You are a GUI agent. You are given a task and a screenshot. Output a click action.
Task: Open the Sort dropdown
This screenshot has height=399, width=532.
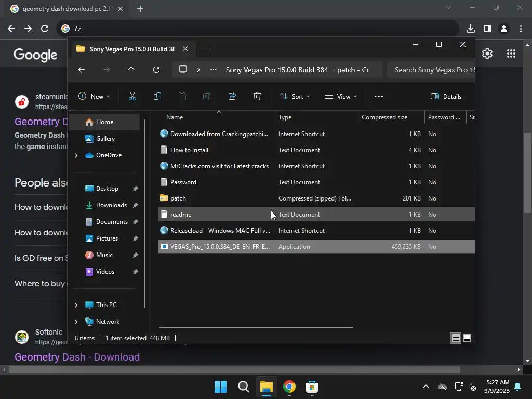click(295, 96)
